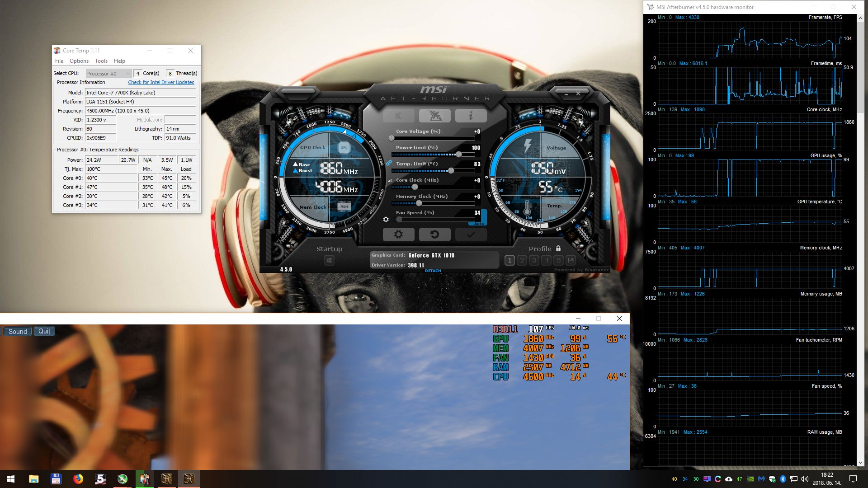Click the TDP value 91.0 Watts
The width and height of the screenshot is (868, 488).
click(180, 138)
